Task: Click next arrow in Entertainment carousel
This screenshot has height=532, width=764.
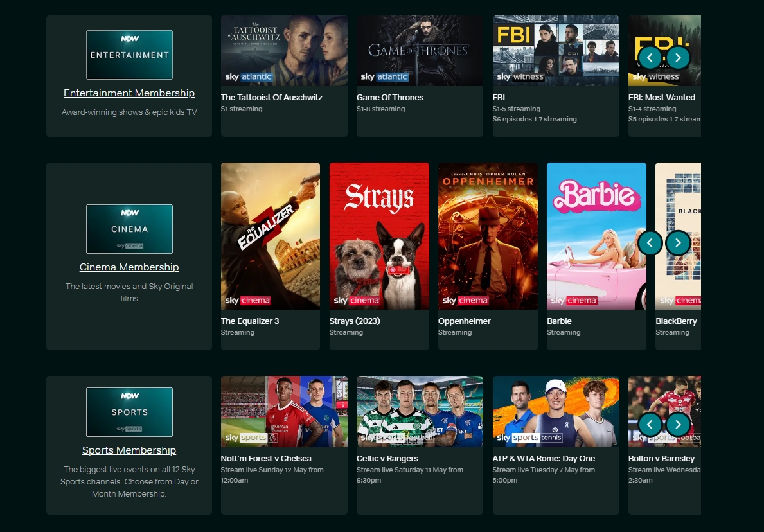Action: click(x=678, y=57)
